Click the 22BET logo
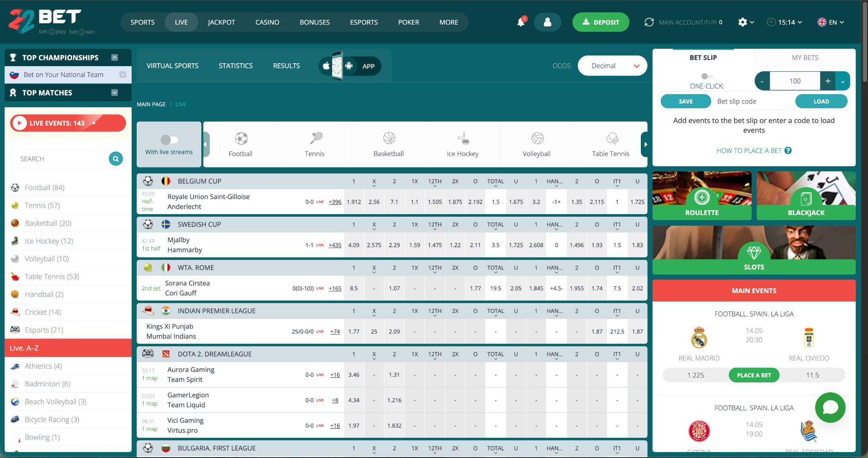 pos(51,21)
